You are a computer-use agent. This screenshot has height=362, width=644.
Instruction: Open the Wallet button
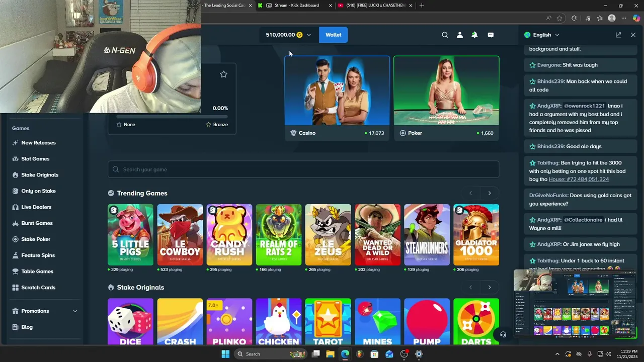[x=333, y=35]
